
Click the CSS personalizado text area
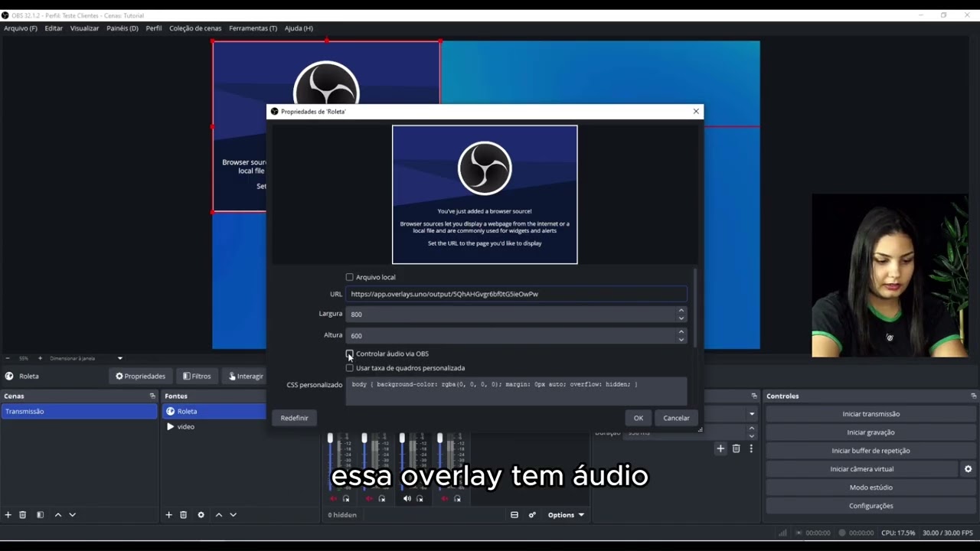[516, 391]
